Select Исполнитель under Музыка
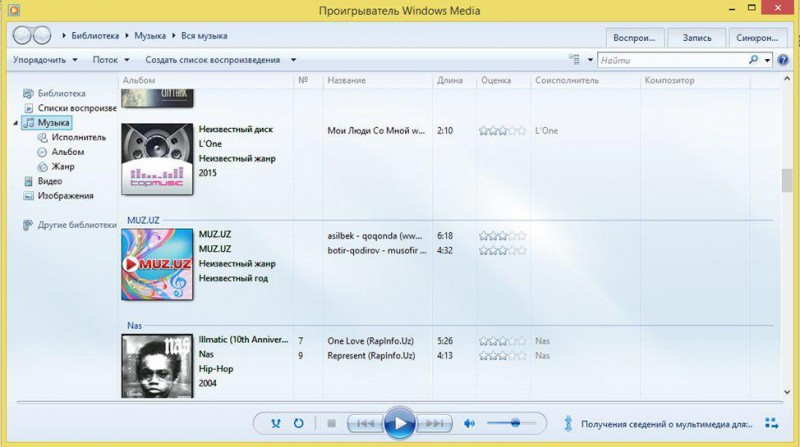 pyautogui.click(x=72, y=137)
